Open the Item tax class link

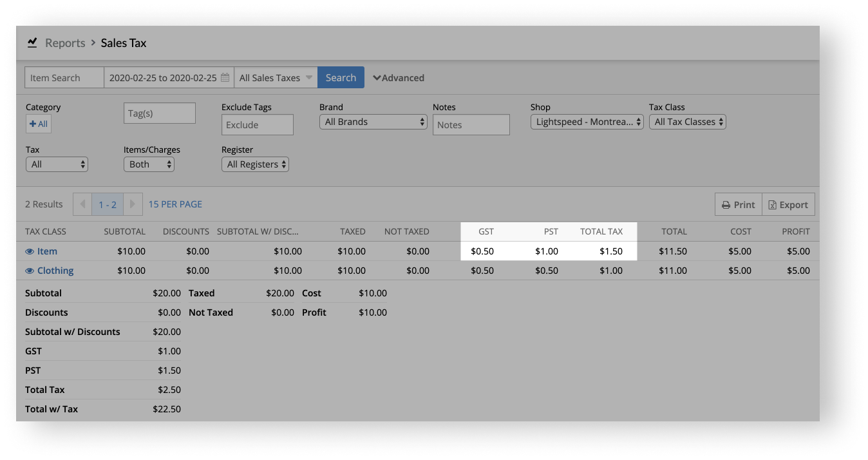coord(47,251)
